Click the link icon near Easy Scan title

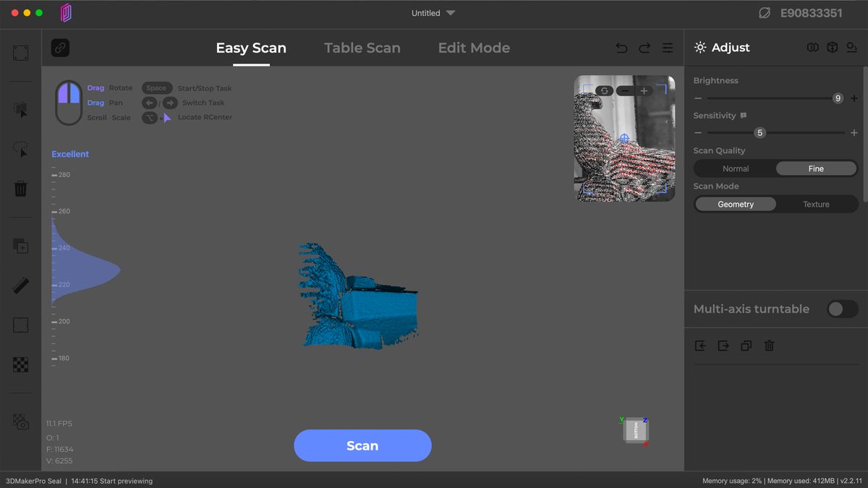(59, 48)
